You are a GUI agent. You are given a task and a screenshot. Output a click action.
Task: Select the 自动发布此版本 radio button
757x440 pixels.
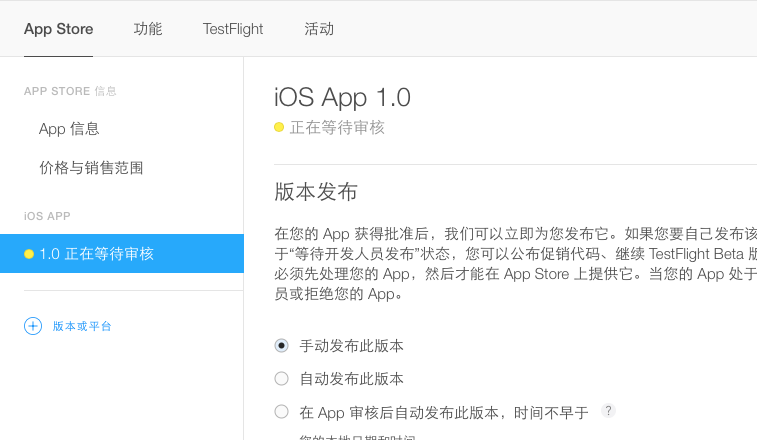[281, 379]
